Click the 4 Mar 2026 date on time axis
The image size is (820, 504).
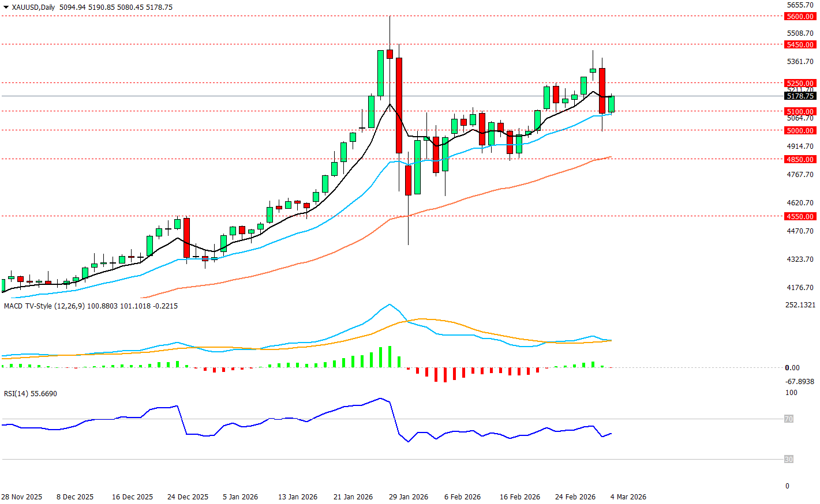tap(628, 497)
